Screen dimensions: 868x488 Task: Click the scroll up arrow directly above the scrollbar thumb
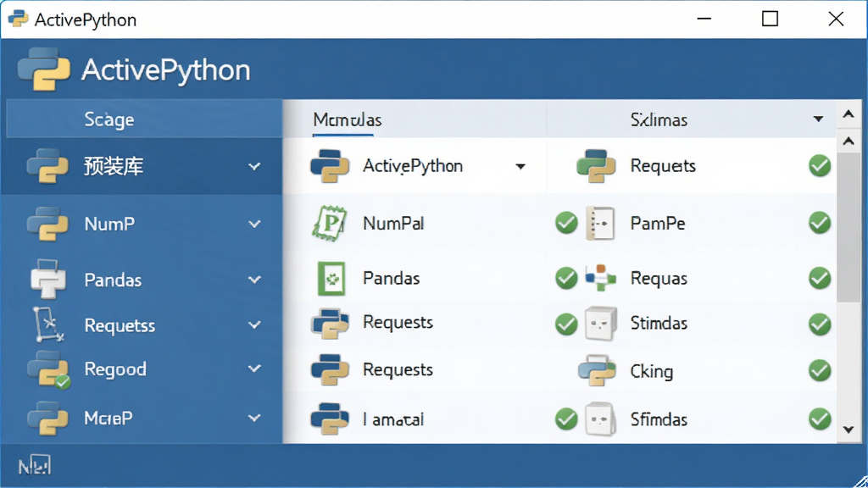click(x=848, y=141)
